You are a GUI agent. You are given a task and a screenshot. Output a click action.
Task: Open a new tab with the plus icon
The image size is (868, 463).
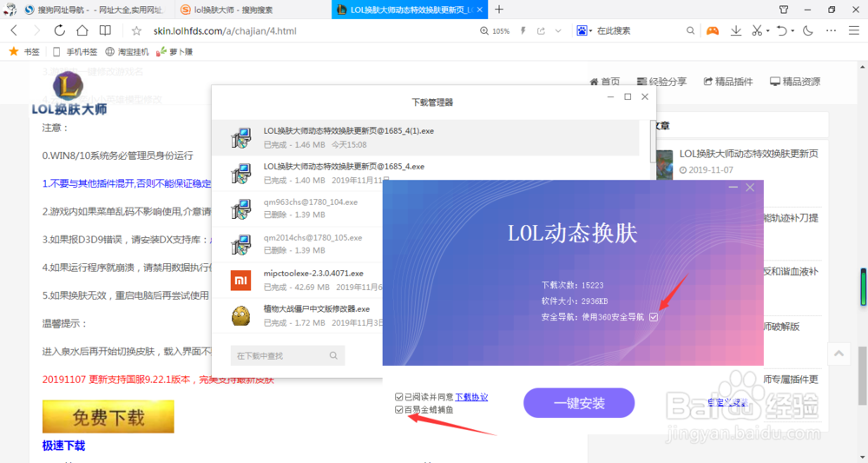coord(499,10)
